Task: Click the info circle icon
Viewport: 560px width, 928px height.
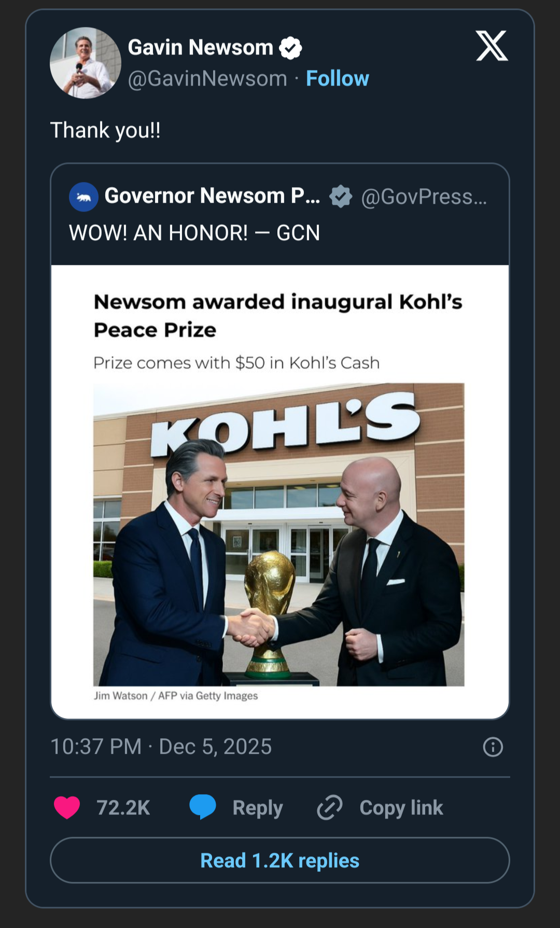Action: tap(493, 747)
